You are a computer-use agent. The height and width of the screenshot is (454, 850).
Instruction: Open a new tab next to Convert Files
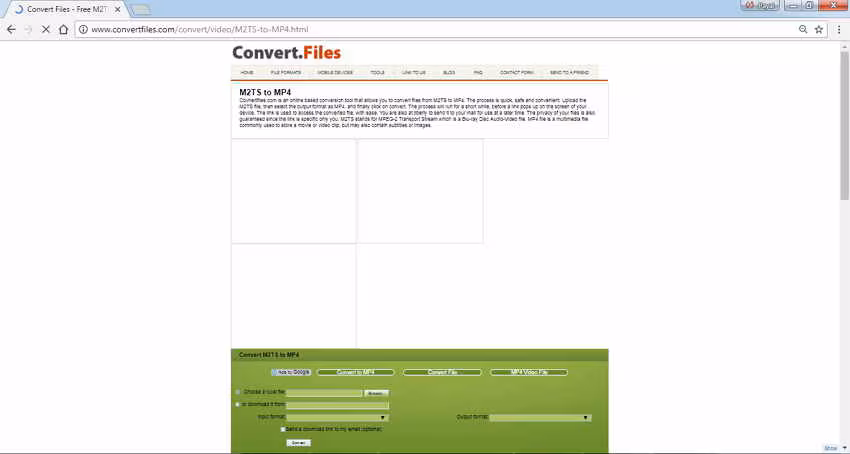[x=140, y=10]
